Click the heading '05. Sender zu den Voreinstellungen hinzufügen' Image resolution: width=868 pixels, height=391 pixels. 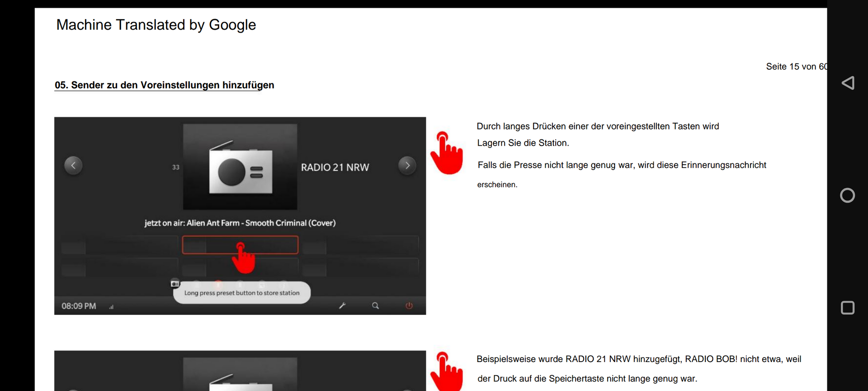click(x=164, y=85)
